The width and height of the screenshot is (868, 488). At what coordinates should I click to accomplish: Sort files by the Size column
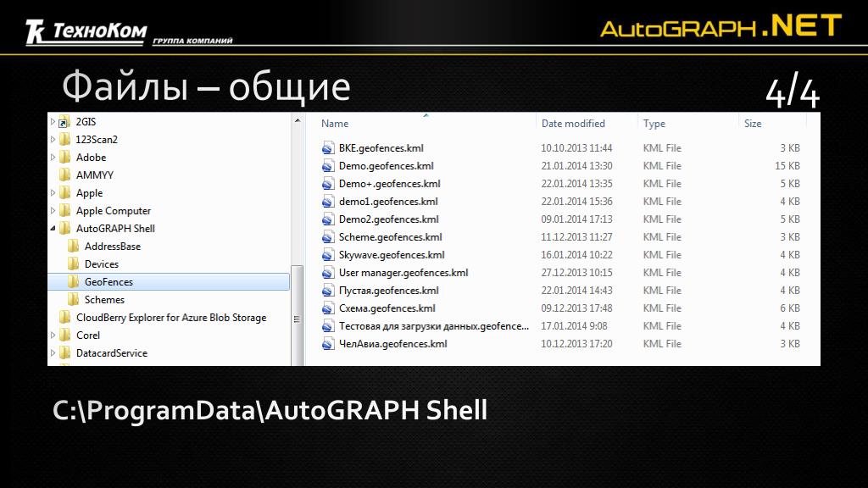[x=753, y=124]
